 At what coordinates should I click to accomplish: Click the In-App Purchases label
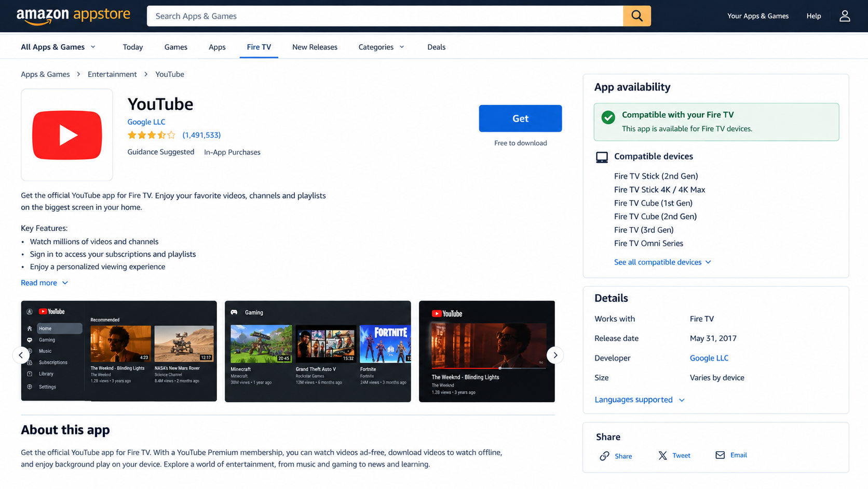pos(232,152)
